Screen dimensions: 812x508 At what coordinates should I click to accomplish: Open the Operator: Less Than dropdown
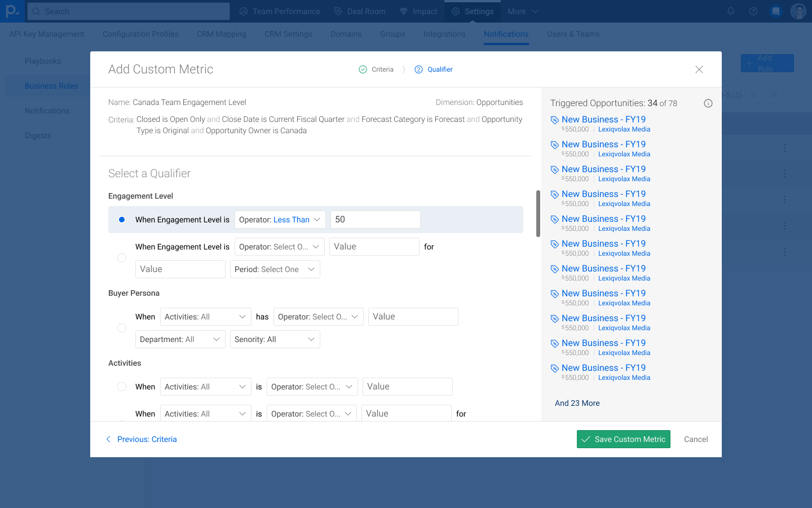click(280, 220)
